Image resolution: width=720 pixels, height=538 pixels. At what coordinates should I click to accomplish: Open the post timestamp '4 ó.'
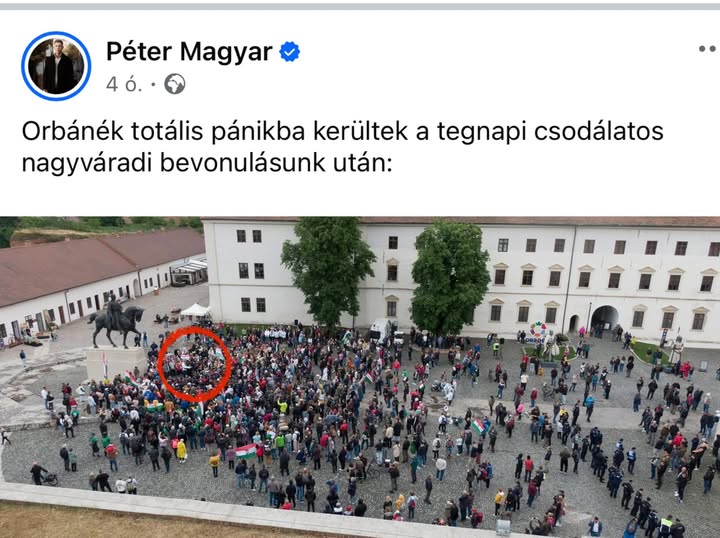[124, 84]
